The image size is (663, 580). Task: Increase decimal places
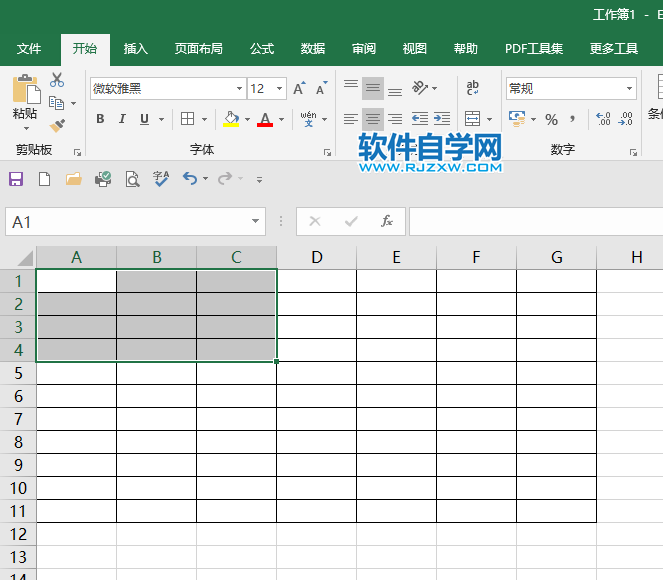point(603,119)
